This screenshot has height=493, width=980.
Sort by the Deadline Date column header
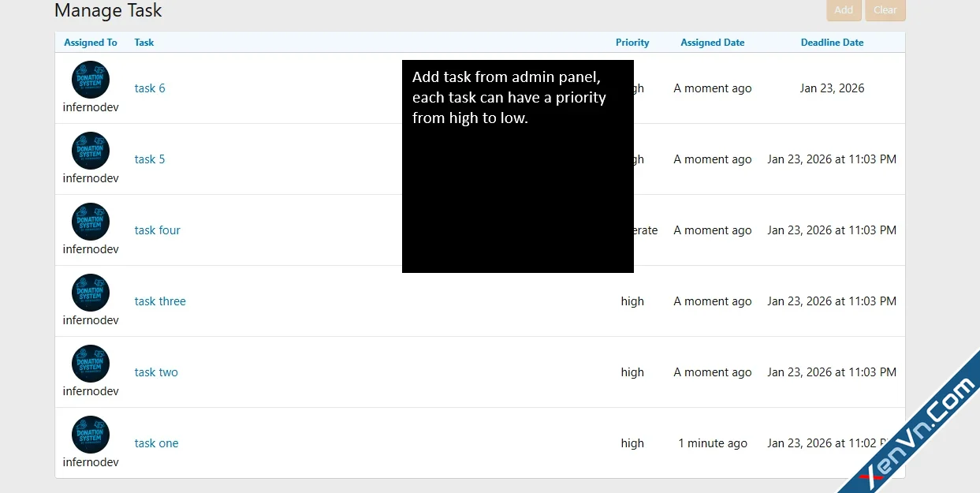(832, 42)
